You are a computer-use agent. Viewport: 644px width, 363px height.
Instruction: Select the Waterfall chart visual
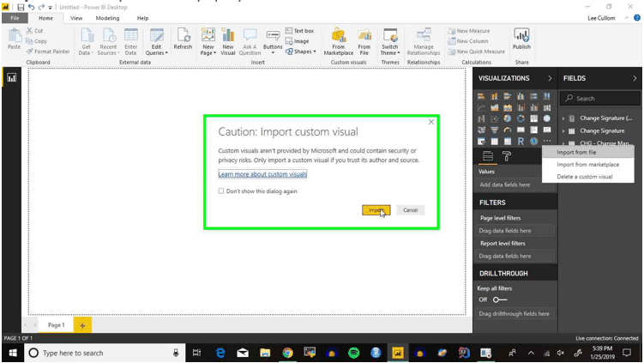click(x=481, y=118)
